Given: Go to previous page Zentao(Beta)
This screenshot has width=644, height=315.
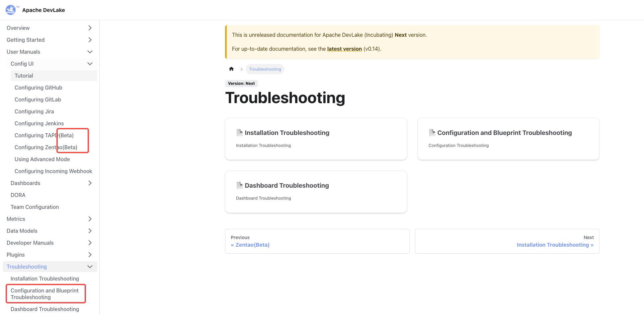Looking at the screenshot, I should [317, 241].
